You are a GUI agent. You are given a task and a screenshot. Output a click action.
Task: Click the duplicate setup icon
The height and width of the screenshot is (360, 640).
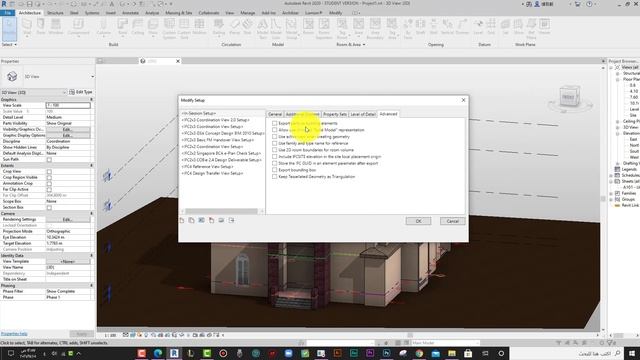click(191, 220)
